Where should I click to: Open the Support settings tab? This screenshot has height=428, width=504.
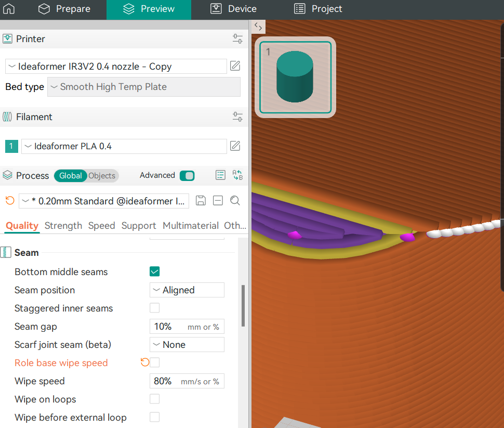click(x=139, y=226)
